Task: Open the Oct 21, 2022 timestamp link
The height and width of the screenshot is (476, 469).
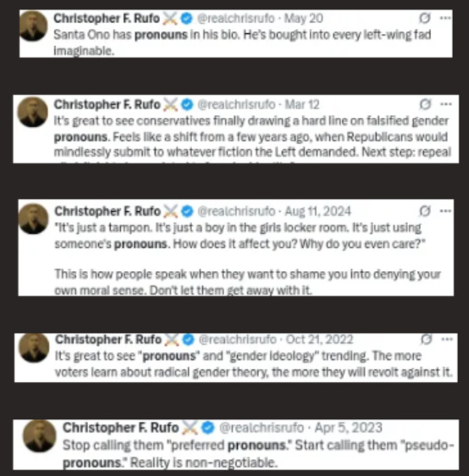Action: 319,340
